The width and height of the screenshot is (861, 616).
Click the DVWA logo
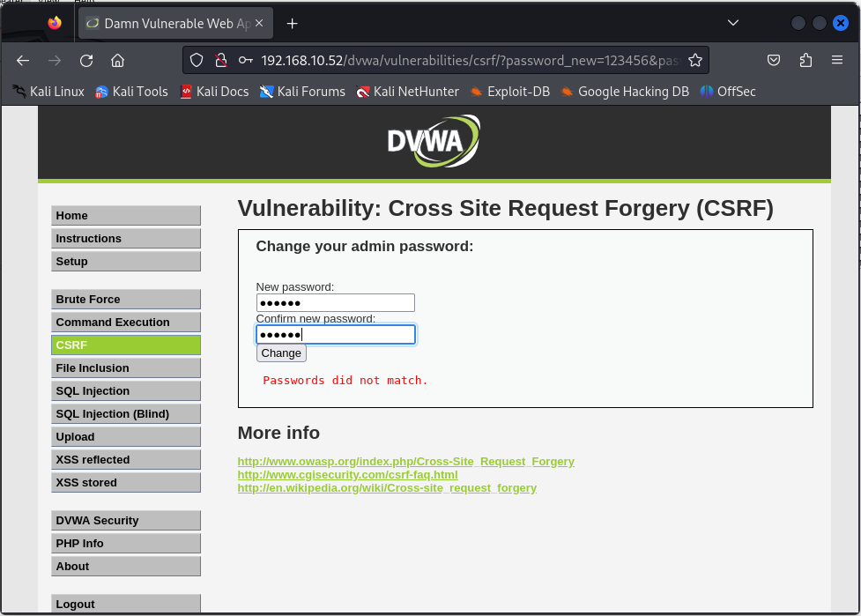tap(434, 141)
